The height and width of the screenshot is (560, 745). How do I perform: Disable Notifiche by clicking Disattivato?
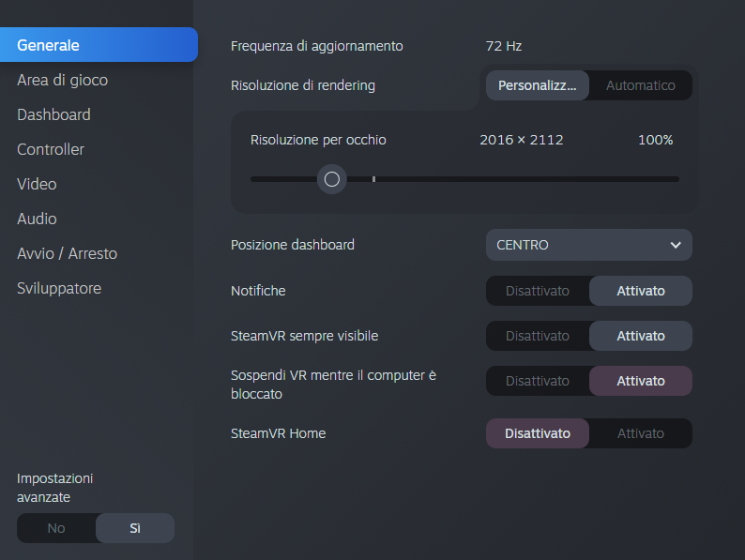pyautogui.click(x=538, y=291)
